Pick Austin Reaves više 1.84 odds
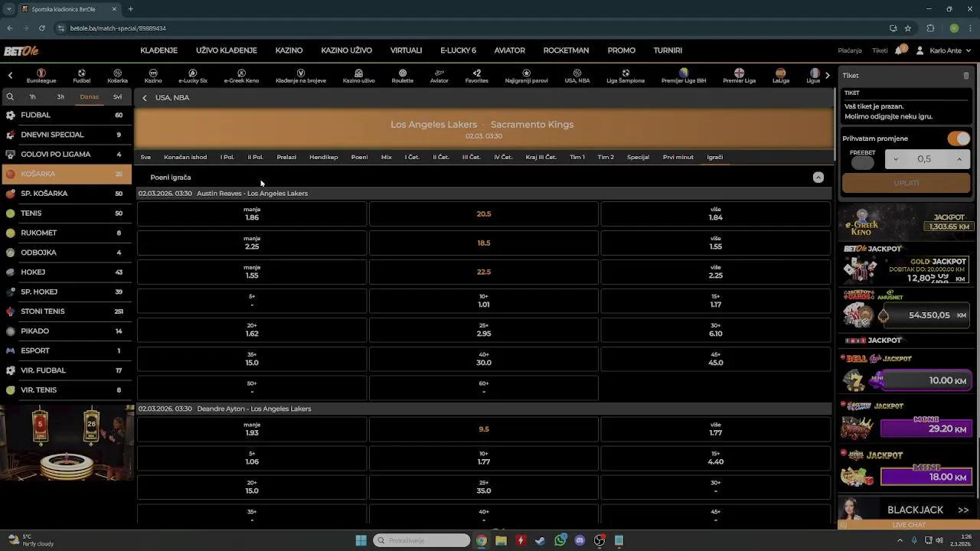 (x=715, y=214)
